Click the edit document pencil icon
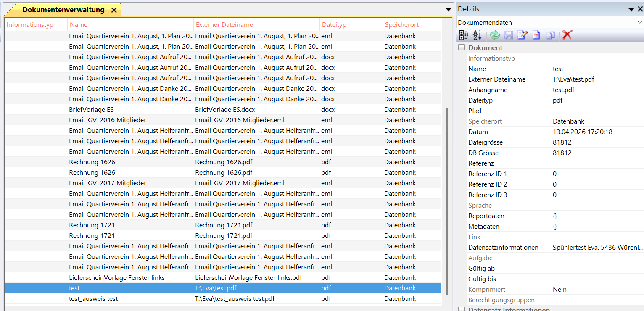 tap(523, 35)
